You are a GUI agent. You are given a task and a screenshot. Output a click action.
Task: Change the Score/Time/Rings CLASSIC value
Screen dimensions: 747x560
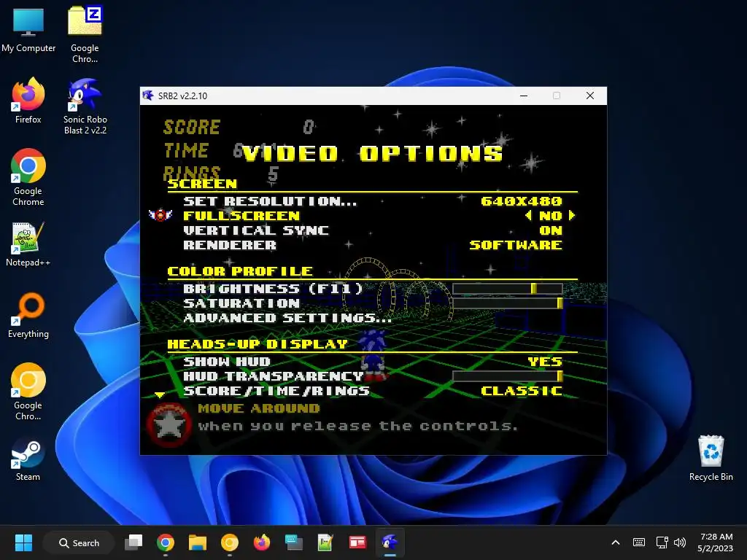click(522, 391)
